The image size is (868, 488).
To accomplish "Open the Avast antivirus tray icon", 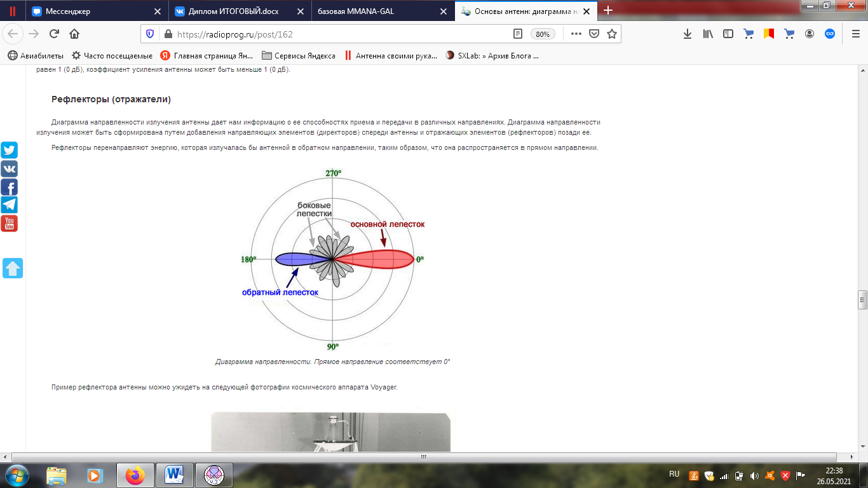I will coord(770,475).
